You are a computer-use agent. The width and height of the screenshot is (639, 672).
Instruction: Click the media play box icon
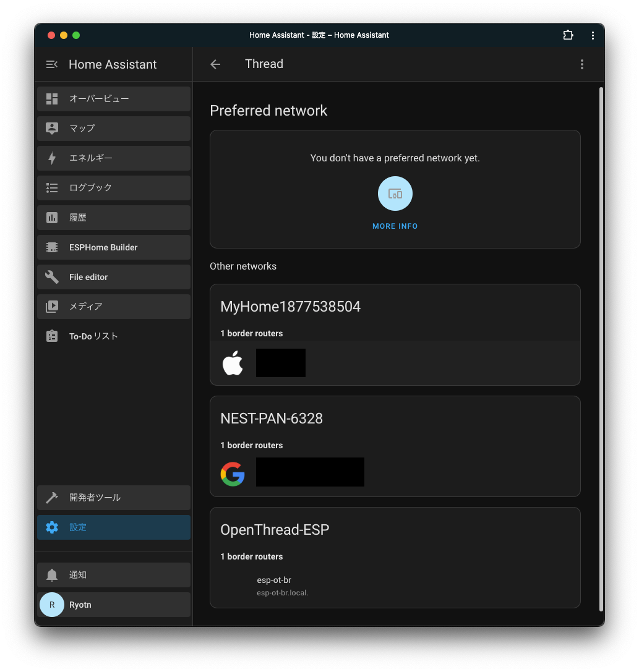click(52, 307)
